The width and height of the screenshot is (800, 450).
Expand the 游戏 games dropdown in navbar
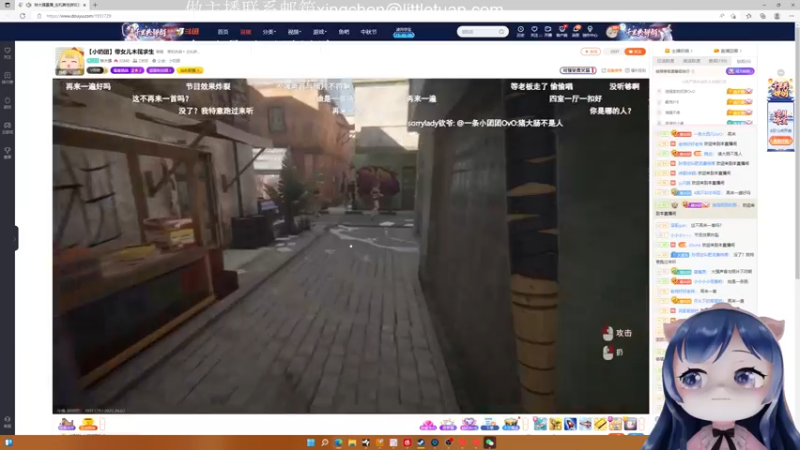(319, 32)
